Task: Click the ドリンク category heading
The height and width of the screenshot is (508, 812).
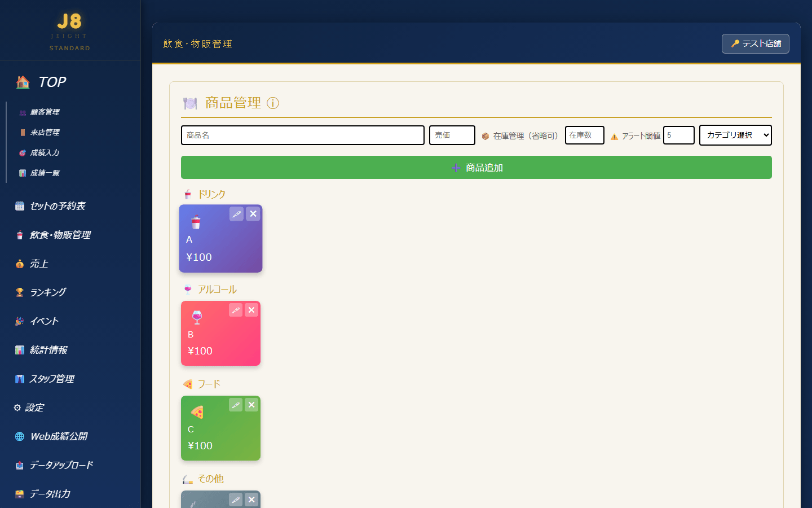Action: point(205,195)
